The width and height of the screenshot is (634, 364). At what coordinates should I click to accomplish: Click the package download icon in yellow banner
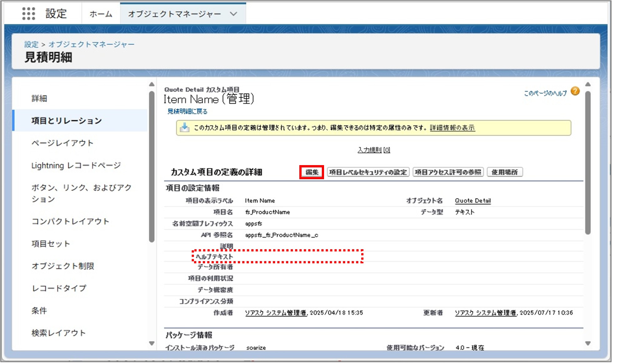185,128
